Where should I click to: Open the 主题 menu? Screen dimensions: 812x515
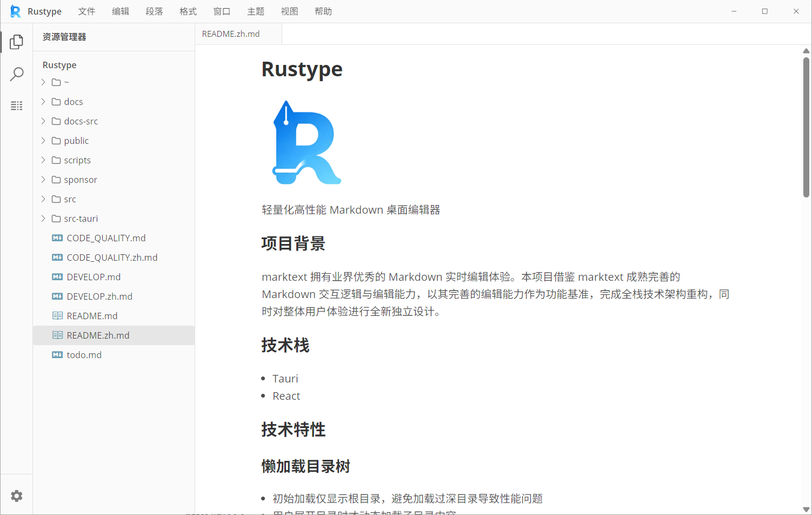(256, 11)
